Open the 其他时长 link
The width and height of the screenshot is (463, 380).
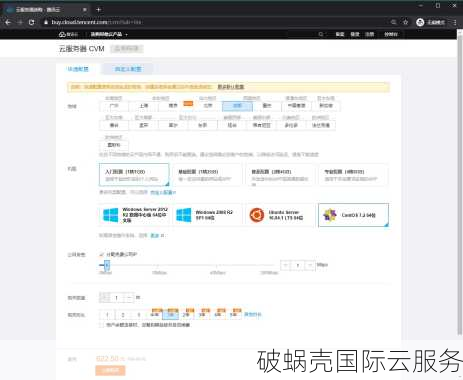click(x=253, y=314)
